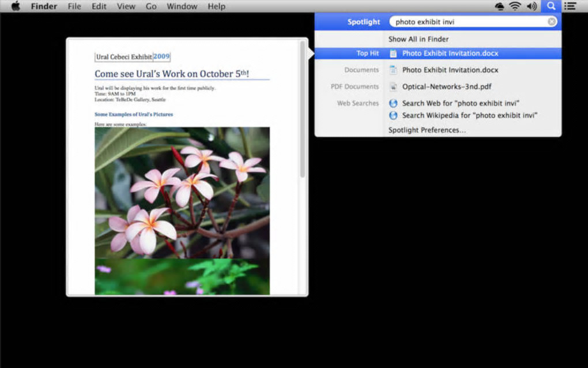Click the "PDF Documents" category label

355,87
